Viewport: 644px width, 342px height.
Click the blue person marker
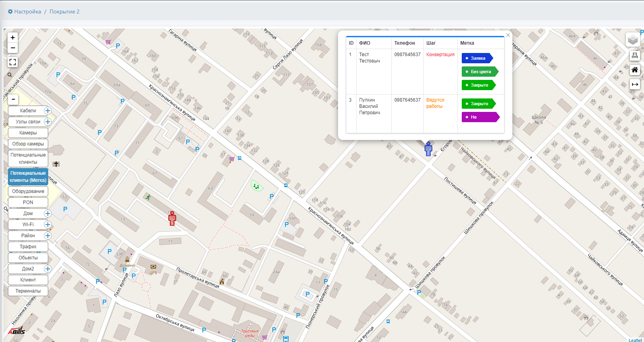point(428,149)
